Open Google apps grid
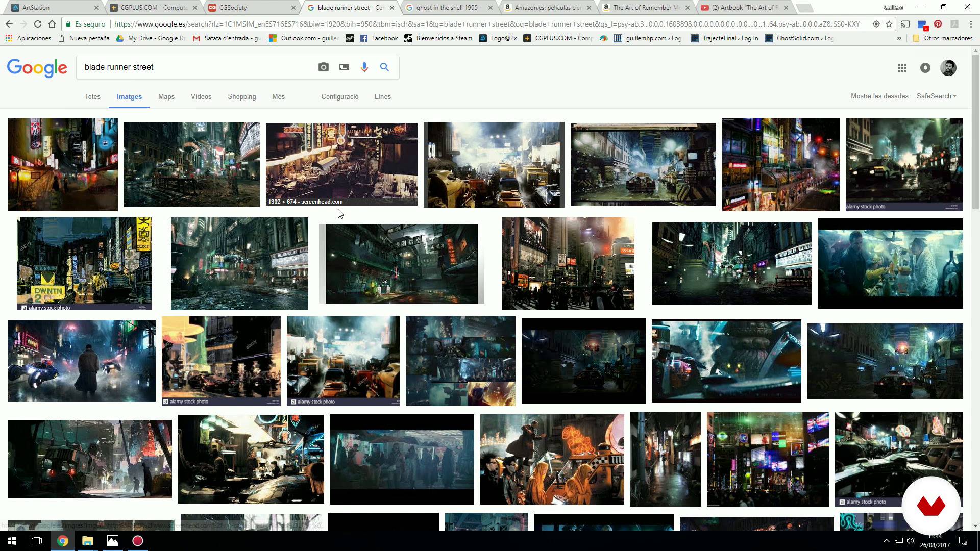Viewport: 980px width, 551px height. pos(902,68)
